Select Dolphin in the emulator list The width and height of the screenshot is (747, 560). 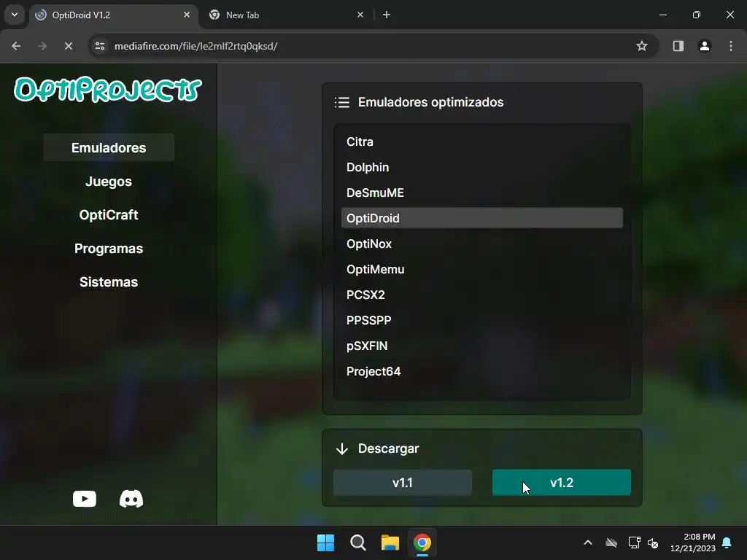coord(482,167)
